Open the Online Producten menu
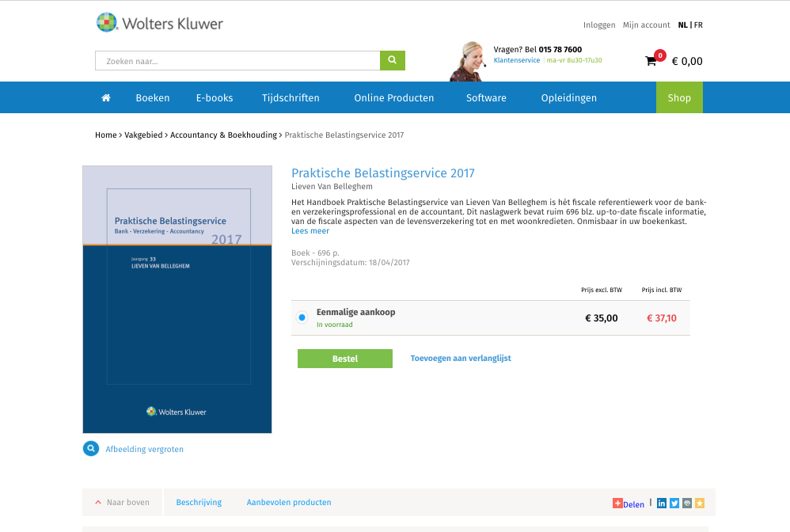 (393, 98)
